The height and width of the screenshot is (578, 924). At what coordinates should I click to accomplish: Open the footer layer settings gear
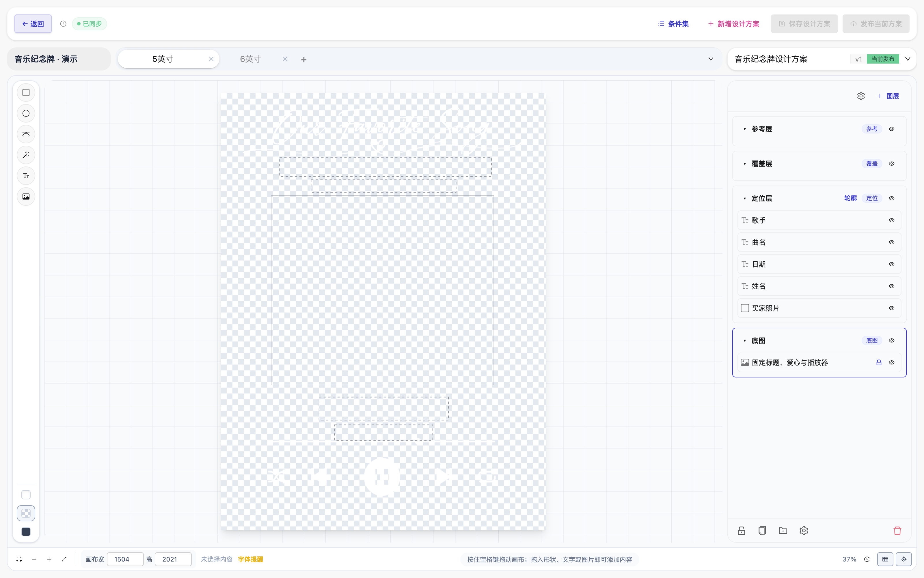click(x=804, y=531)
